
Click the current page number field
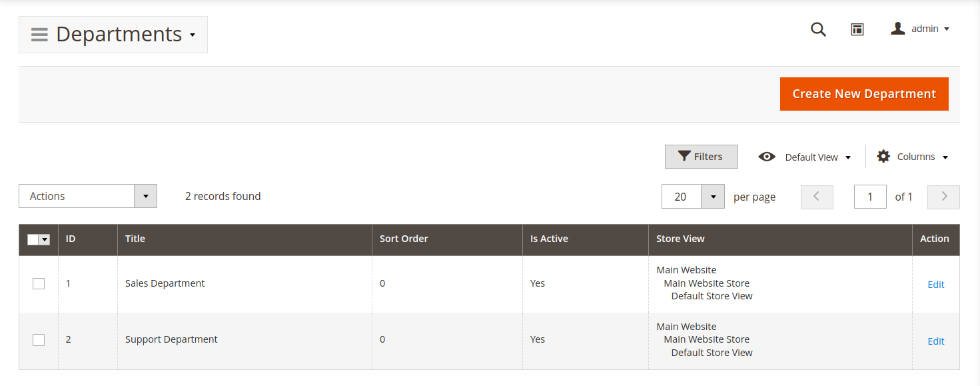pos(870,197)
